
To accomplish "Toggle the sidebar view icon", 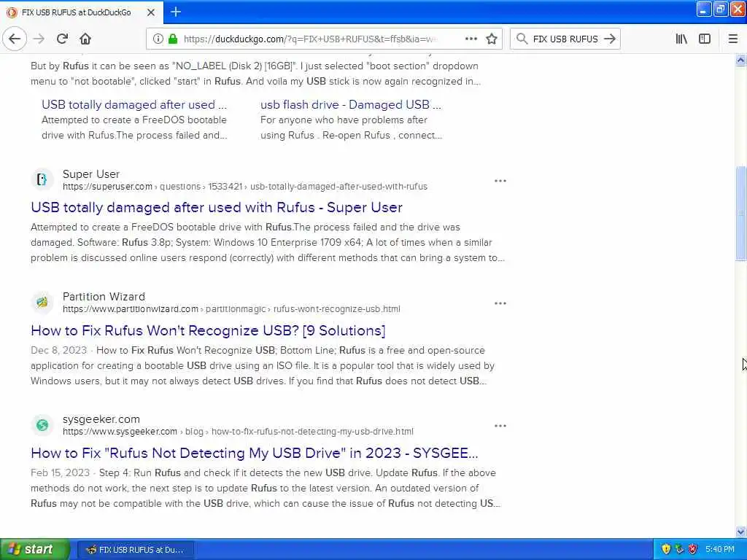I will click(x=705, y=39).
